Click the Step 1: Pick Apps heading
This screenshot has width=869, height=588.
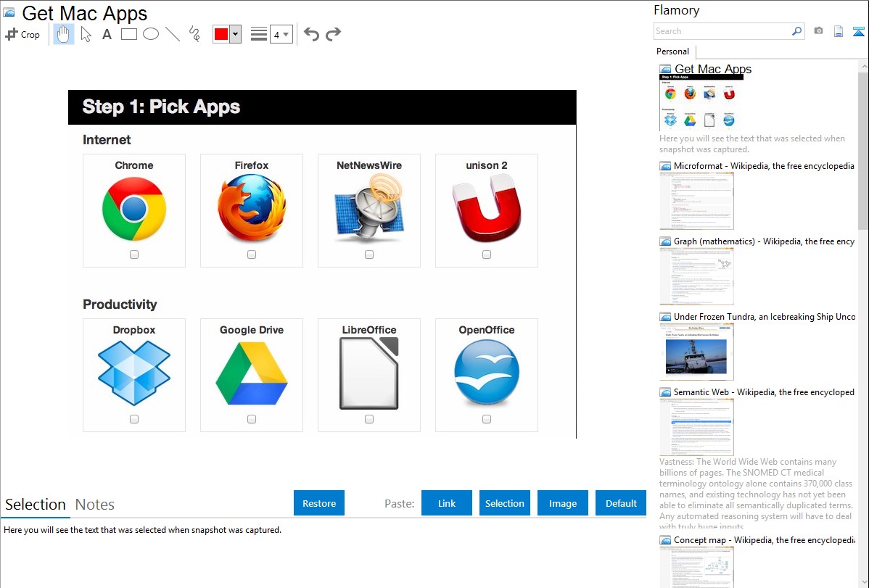tap(161, 107)
